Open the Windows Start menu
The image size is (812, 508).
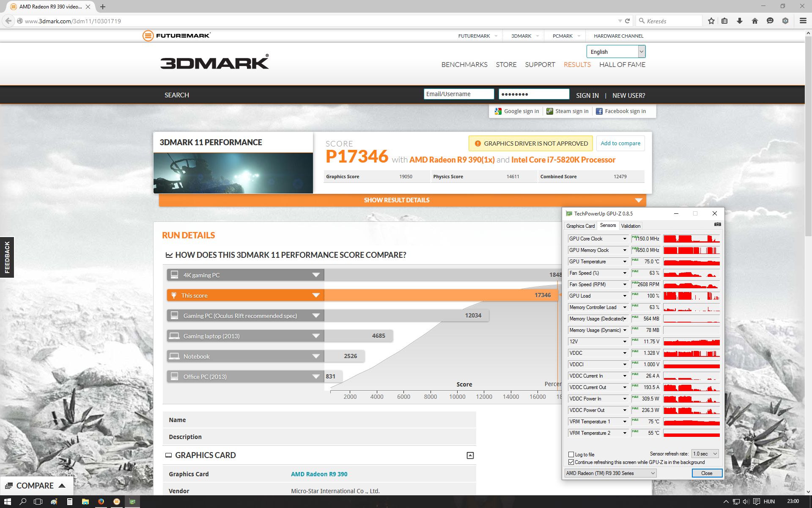[x=7, y=502]
